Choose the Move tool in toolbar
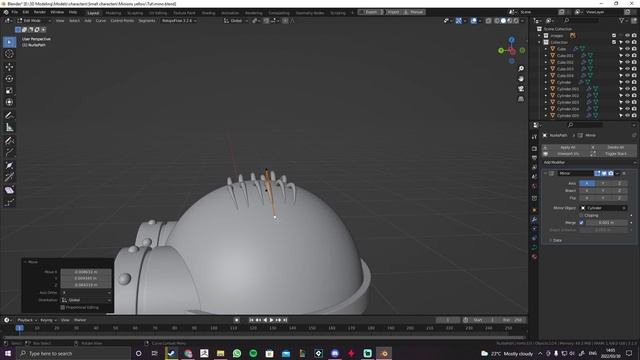The image size is (640, 360). tap(9, 67)
